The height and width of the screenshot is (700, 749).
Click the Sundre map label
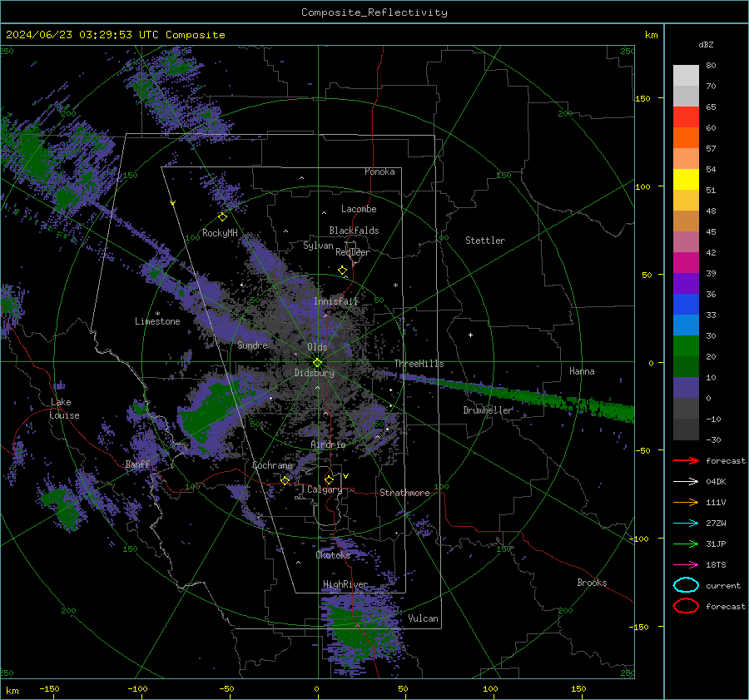(252, 345)
